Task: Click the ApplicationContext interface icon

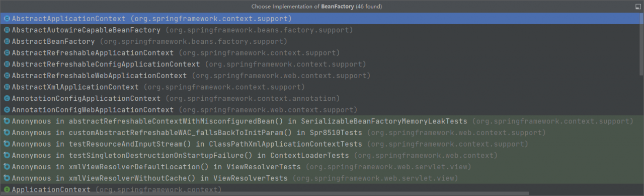Action: [7, 190]
